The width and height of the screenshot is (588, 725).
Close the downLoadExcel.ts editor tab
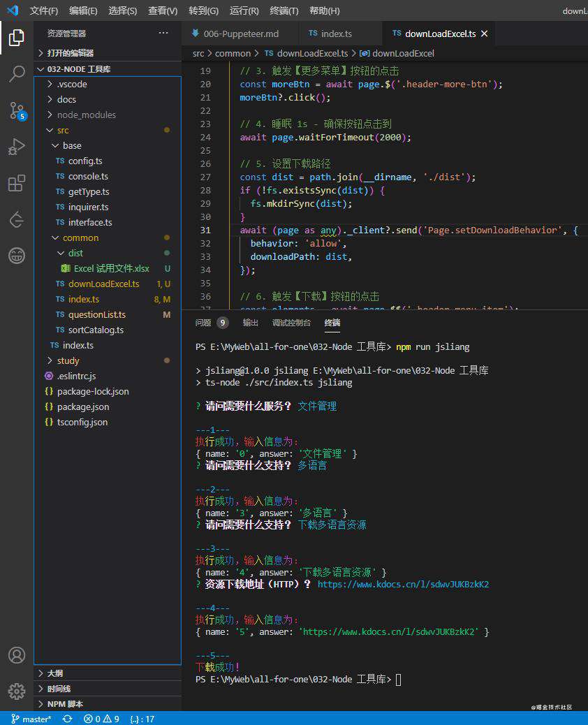(x=484, y=34)
